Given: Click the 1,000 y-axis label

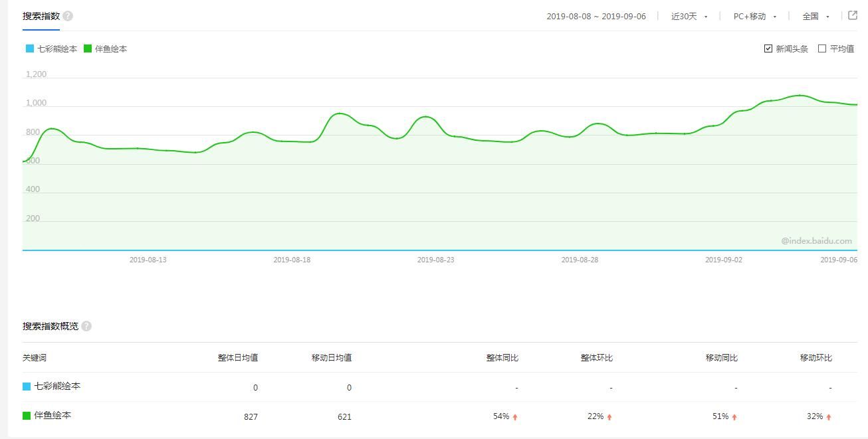Looking at the screenshot, I should pos(36,103).
